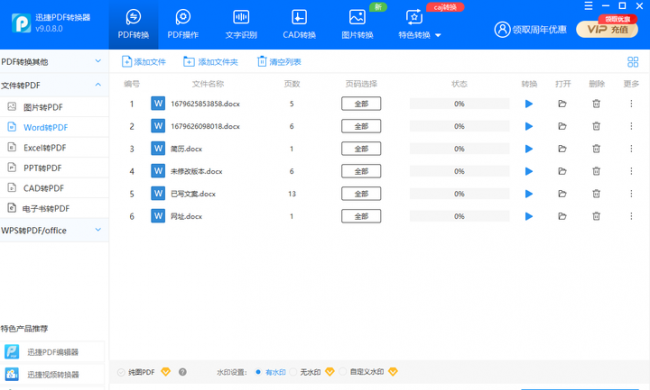Click the progress bar of 1679625853858.docx

click(459, 104)
